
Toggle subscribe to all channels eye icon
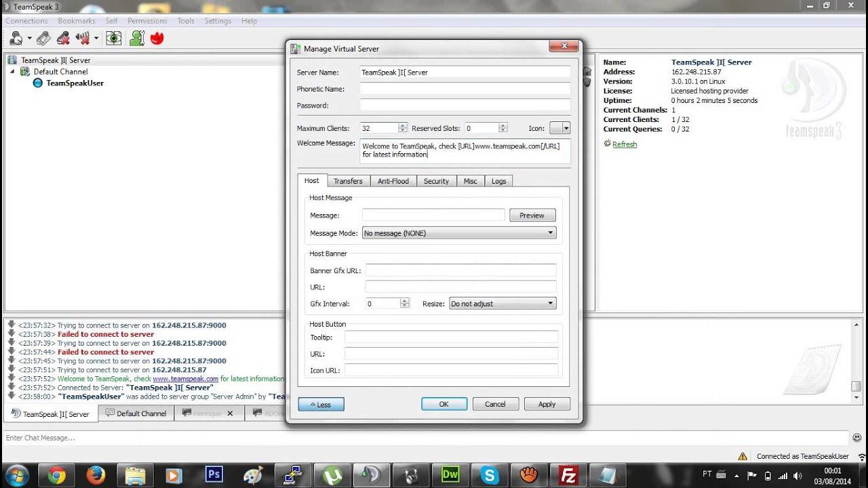pos(113,39)
